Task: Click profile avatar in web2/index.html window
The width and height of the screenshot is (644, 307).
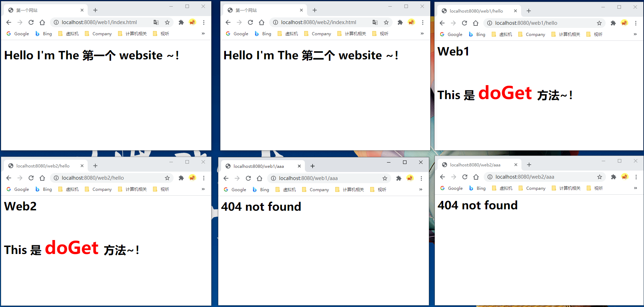Action: pos(411,22)
